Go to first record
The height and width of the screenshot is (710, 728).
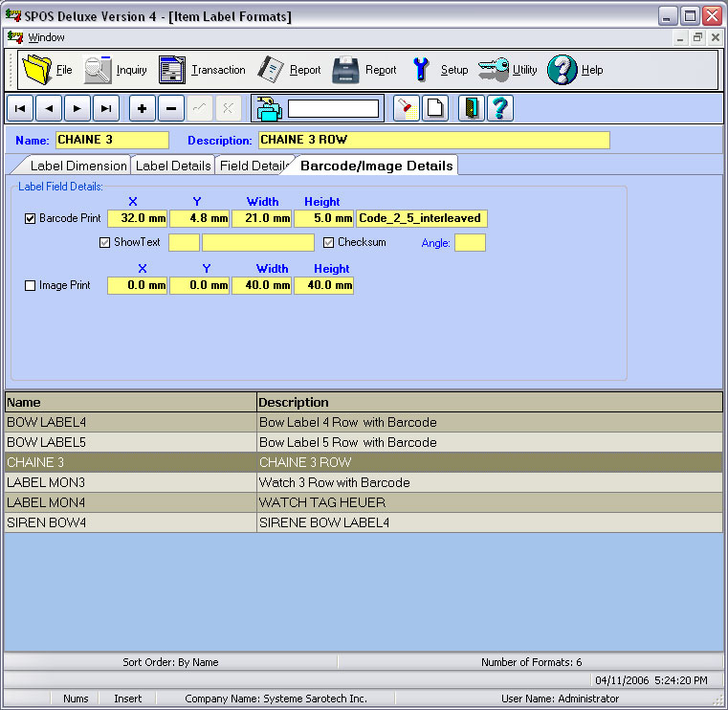(20, 109)
